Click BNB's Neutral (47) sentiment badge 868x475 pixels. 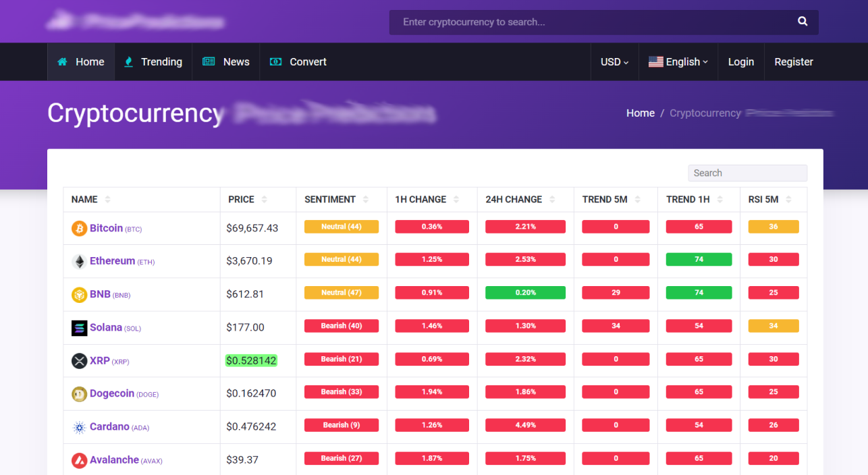tap(342, 293)
